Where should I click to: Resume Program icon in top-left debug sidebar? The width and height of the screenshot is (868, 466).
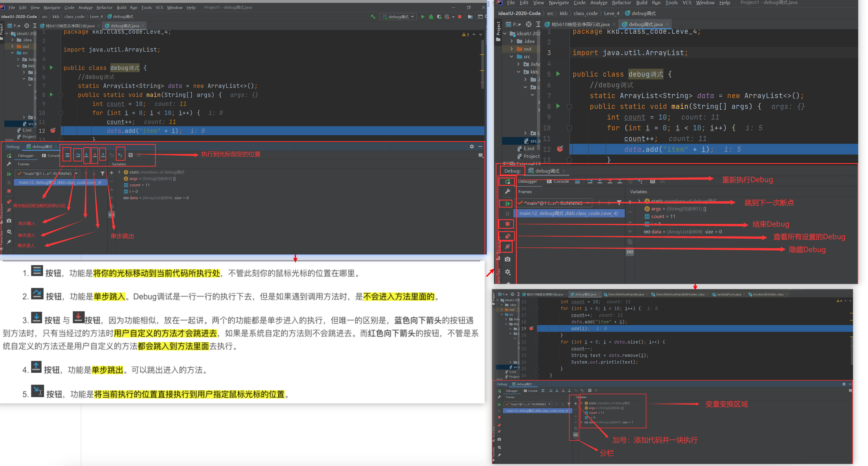click(9, 174)
